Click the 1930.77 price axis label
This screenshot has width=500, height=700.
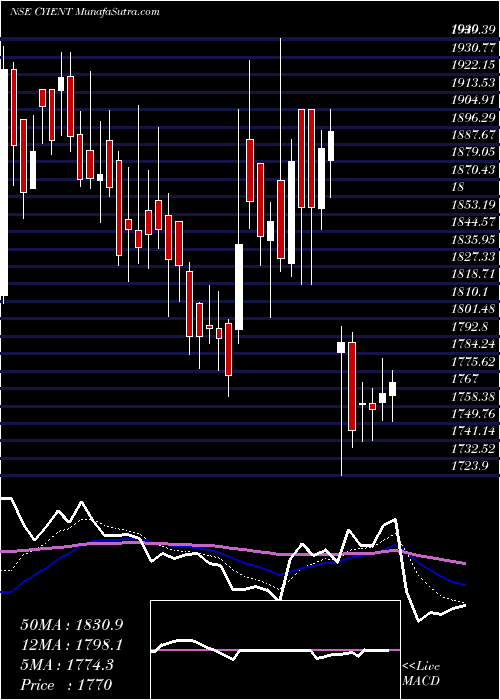tap(473, 47)
